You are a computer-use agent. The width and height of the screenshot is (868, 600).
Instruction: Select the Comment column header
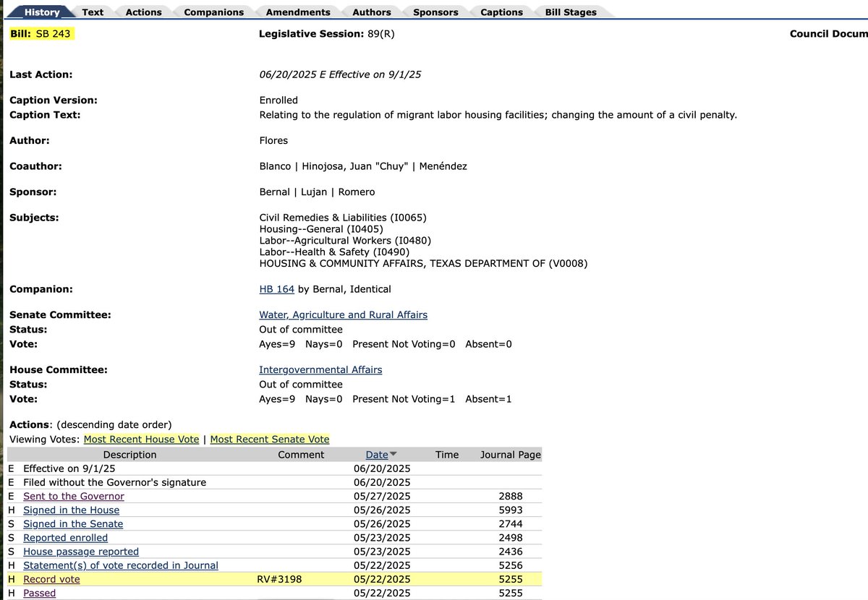click(x=302, y=455)
